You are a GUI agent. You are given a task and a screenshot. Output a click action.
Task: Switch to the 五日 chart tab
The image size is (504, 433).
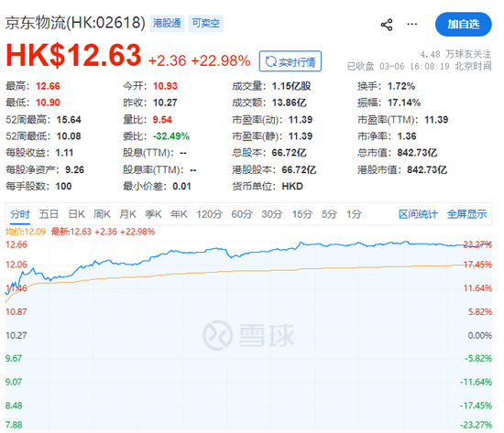click(49, 214)
